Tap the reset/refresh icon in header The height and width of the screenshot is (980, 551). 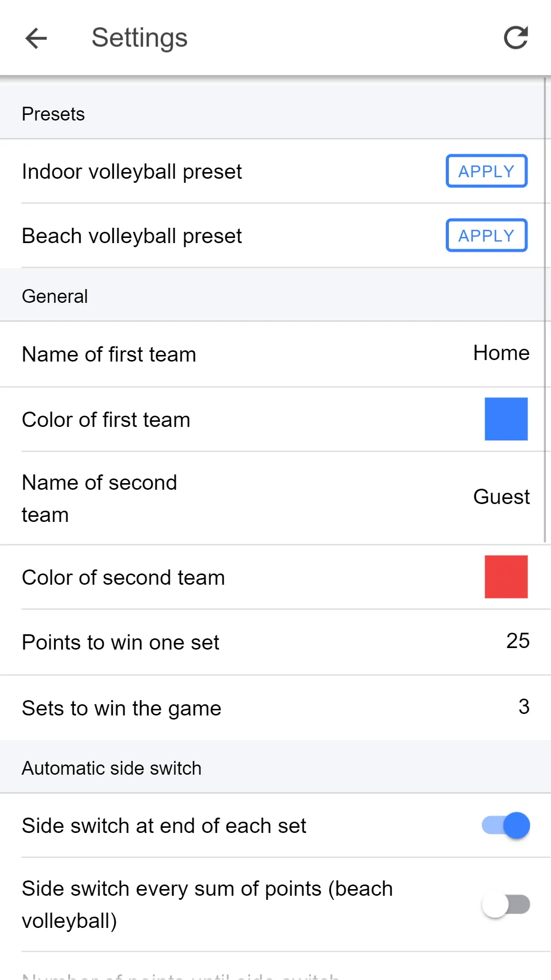click(516, 38)
